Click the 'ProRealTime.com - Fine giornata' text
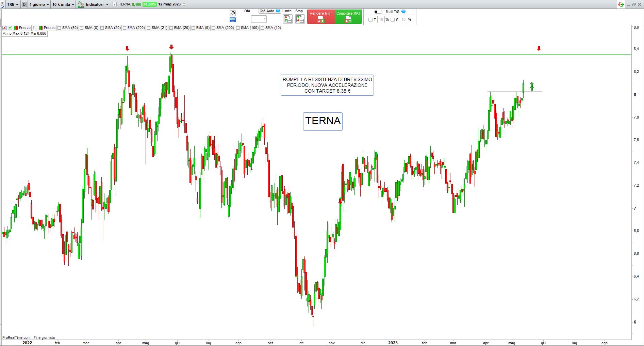The image size is (644, 346). pyautogui.click(x=29, y=337)
